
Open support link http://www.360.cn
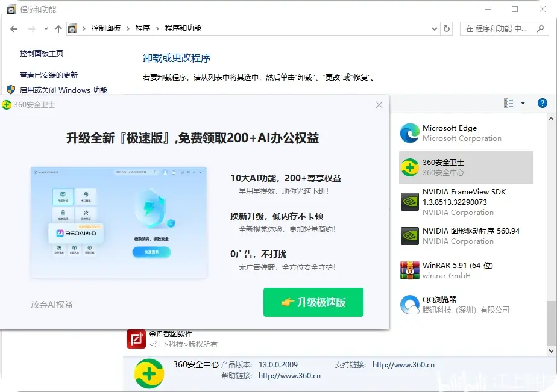tap(403, 365)
